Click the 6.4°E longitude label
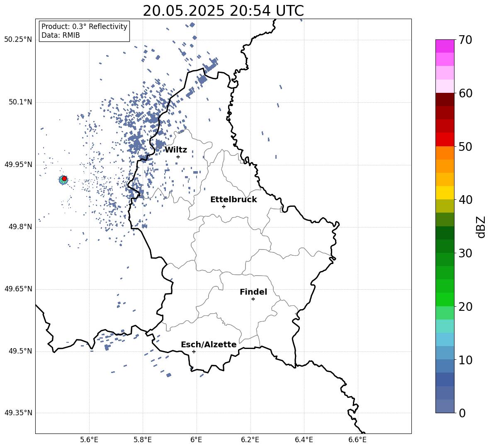 (x=304, y=440)
